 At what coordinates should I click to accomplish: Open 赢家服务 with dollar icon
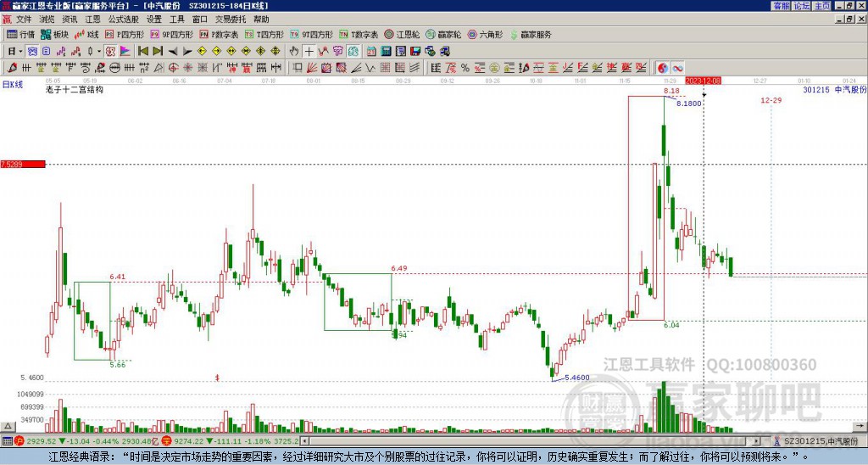coord(531,34)
